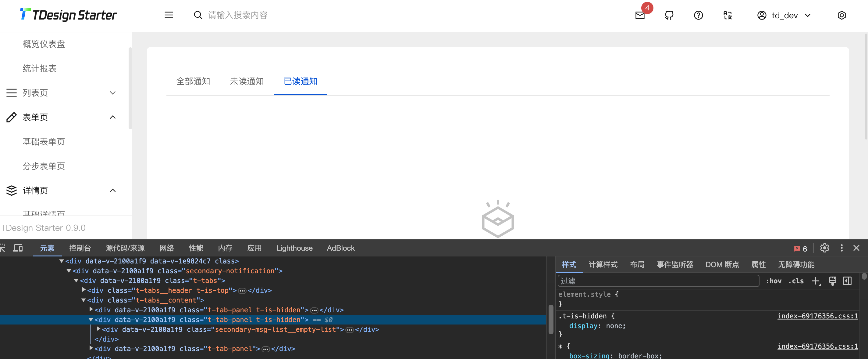Image resolution: width=868 pixels, height=359 pixels.
Task: Toggle the device toolbar icon in DevTools
Action: (x=18, y=248)
